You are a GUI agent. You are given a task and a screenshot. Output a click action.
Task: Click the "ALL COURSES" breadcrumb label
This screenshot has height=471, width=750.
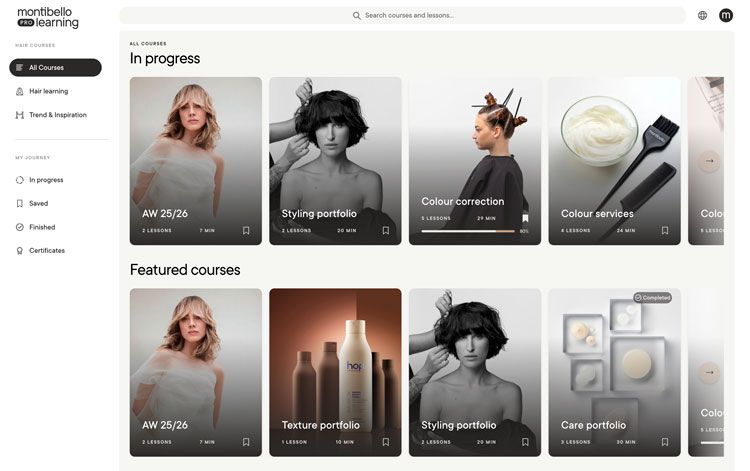[148, 44]
